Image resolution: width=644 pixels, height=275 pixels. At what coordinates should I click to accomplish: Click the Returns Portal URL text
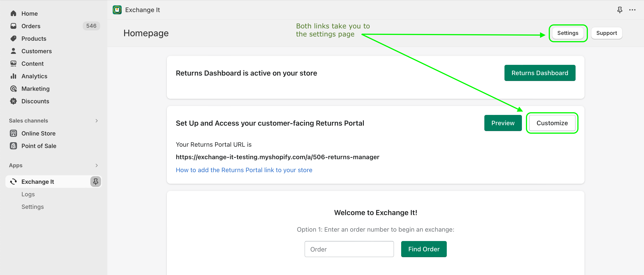click(x=278, y=157)
